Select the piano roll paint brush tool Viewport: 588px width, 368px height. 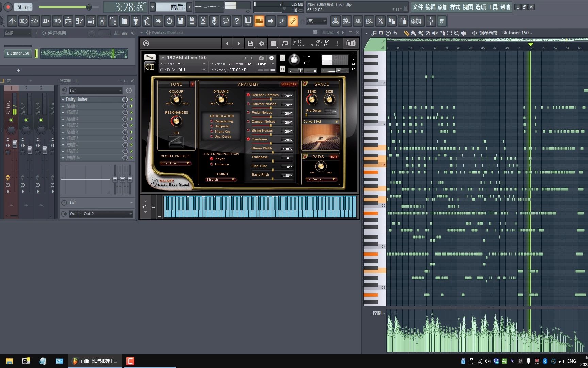point(413,33)
